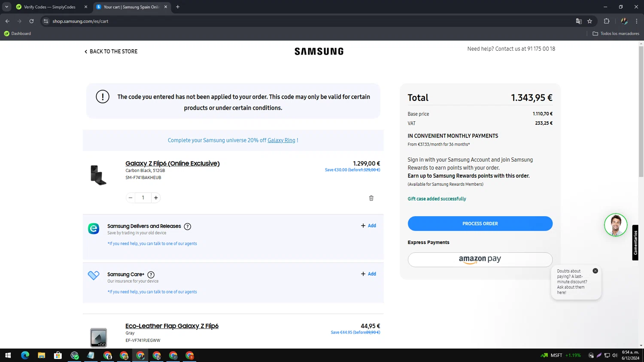Click the Samsung logo
This screenshot has width=644, height=362.
[319, 51]
